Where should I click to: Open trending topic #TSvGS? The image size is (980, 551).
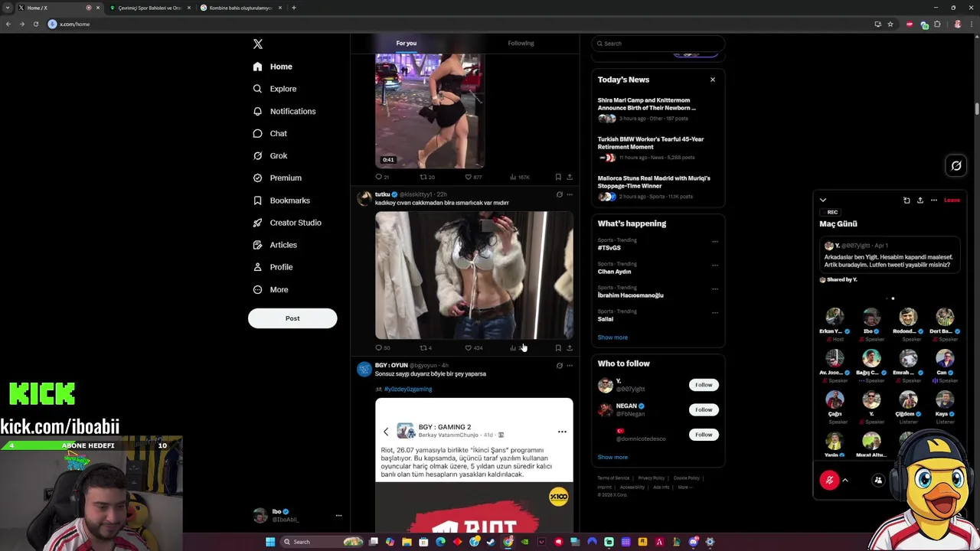[x=609, y=248]
